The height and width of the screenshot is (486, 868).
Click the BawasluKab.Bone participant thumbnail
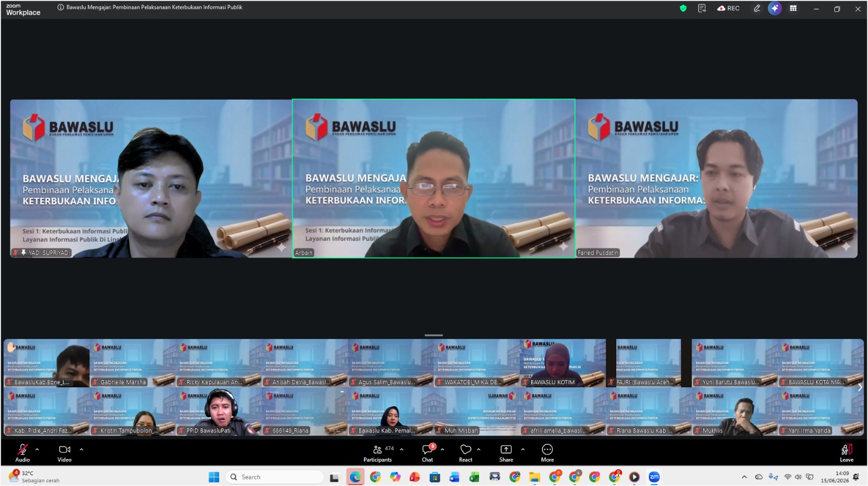tap(47, 363)
